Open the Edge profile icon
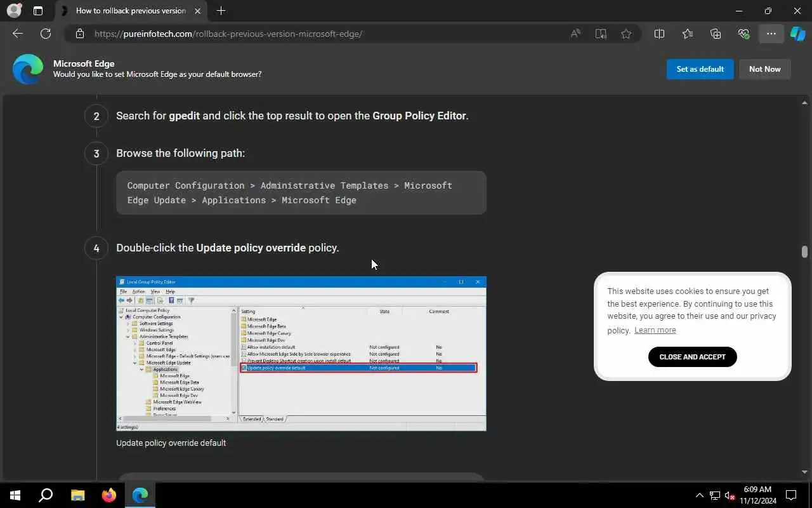 point(14,11)
